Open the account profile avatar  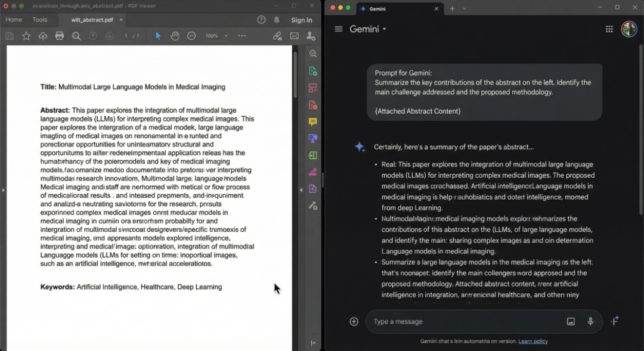click(629, 29)
